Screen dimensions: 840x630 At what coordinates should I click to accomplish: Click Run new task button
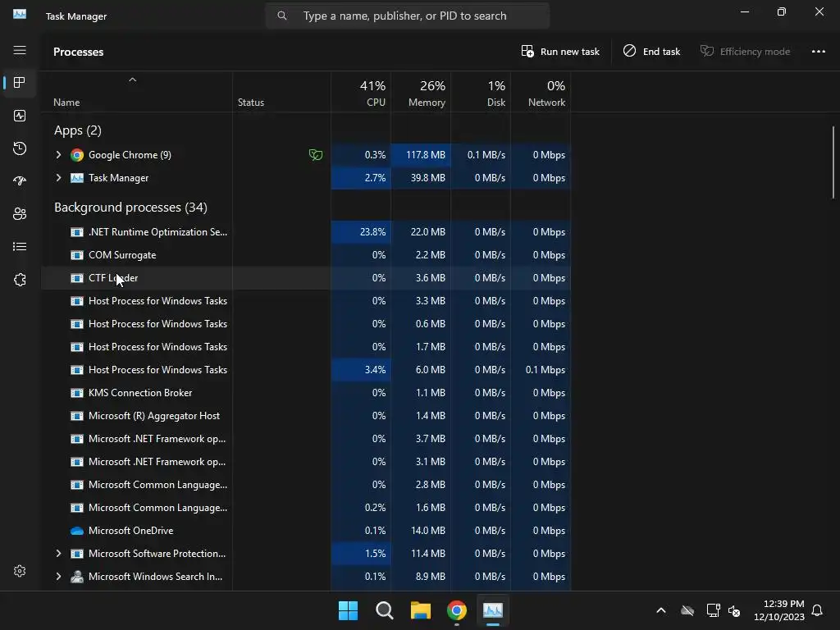[560, 52]
